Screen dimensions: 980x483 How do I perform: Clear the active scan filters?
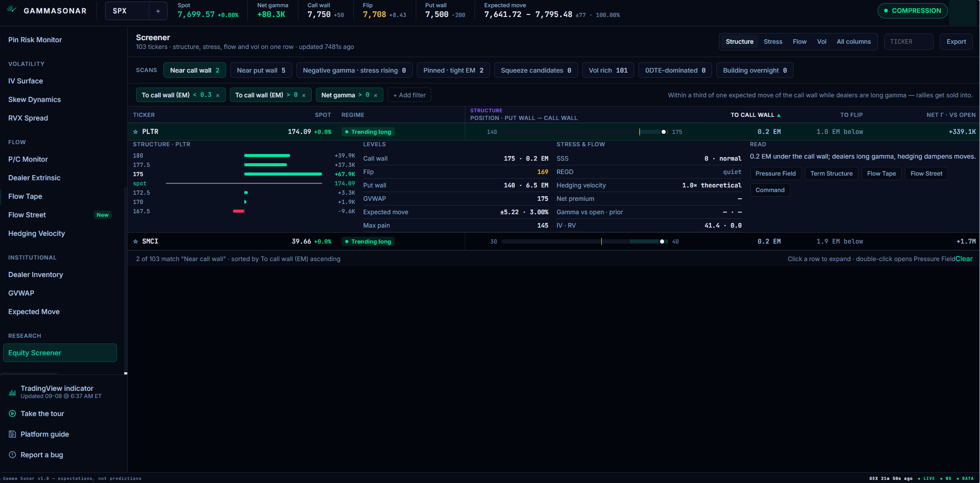pos(964,259)
